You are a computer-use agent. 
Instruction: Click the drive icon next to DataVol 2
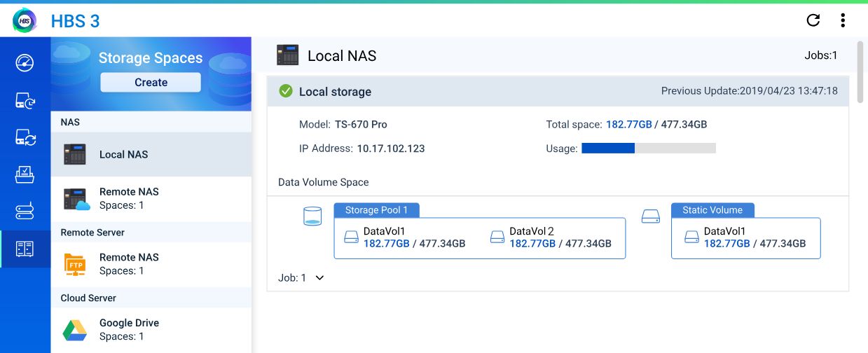497,237
